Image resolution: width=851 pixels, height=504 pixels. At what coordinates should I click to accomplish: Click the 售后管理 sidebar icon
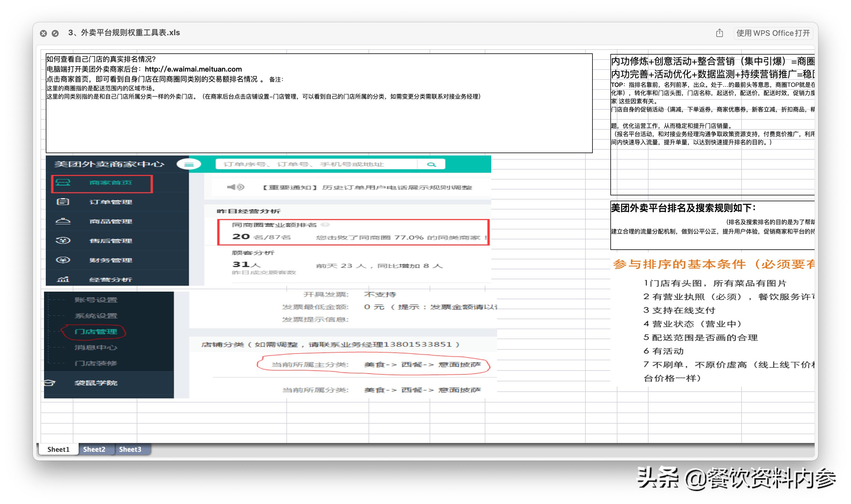(x=63, y=241)
